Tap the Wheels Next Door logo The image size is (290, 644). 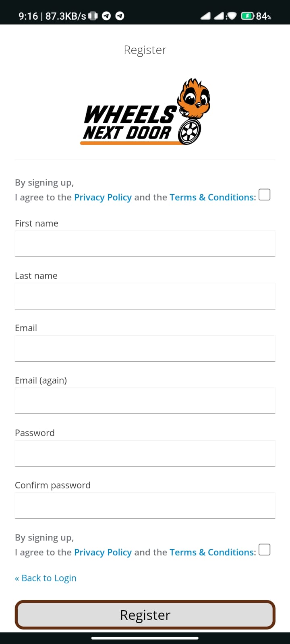click(145, 113)
